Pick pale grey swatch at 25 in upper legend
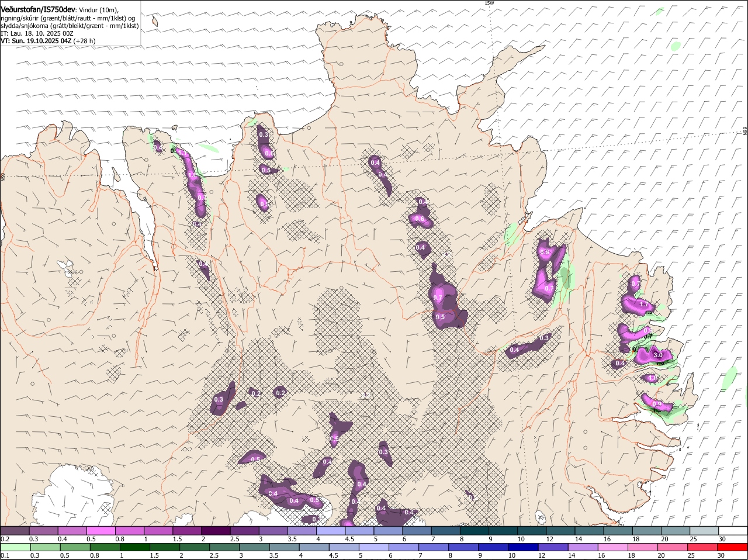748x560 pixels. coord(704,531)
